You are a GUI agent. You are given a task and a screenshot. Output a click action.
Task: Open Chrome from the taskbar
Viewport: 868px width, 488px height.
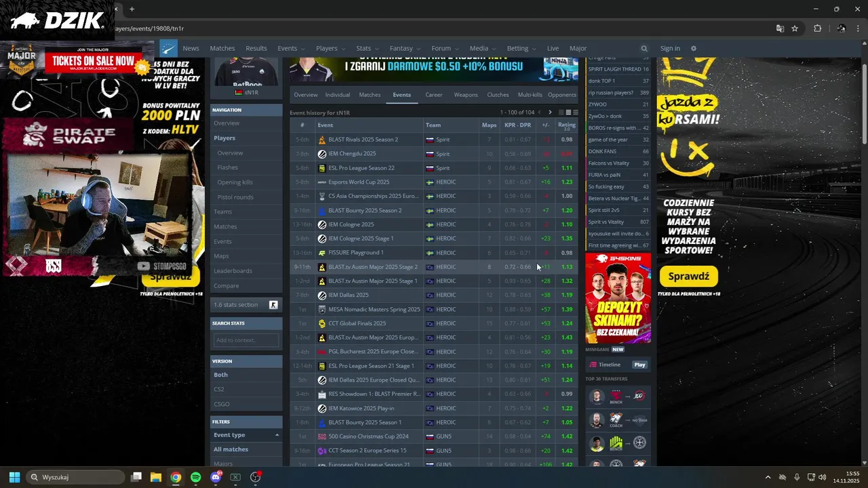(x=176, y=477)
